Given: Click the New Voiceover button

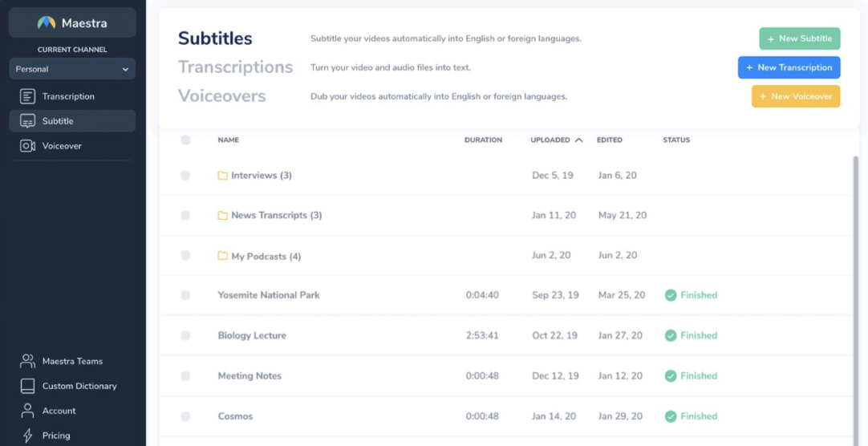Looking at the screenshot, I should (795, 96).
